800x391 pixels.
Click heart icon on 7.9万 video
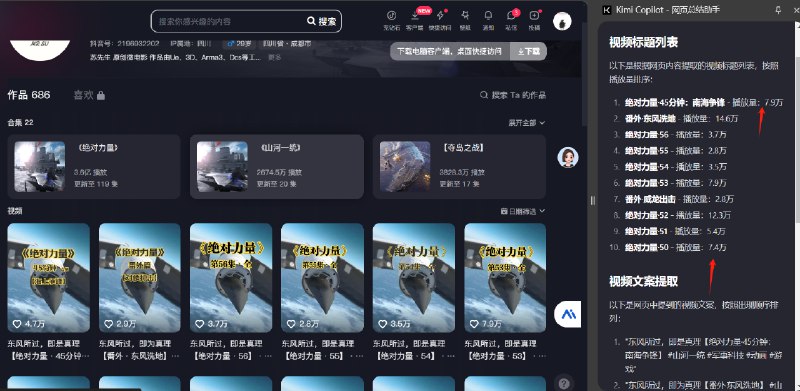click(473, 324)
